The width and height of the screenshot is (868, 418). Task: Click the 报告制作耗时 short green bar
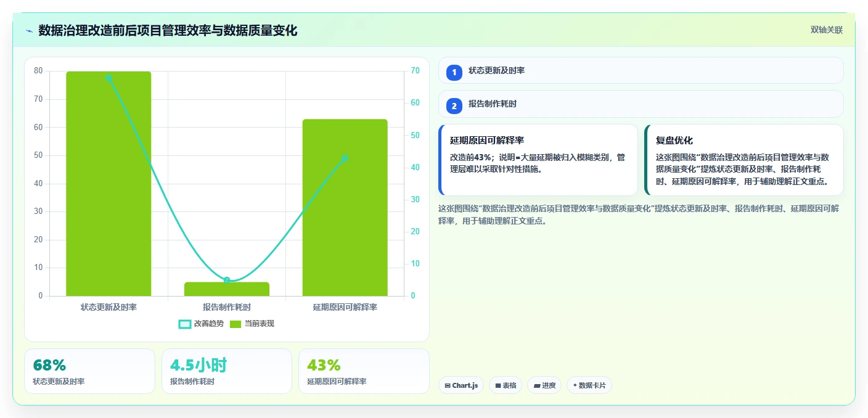[x=227, y=289]
